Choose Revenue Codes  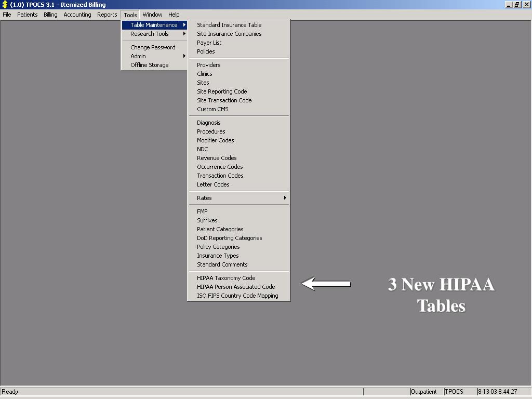[x=239, y=158]
